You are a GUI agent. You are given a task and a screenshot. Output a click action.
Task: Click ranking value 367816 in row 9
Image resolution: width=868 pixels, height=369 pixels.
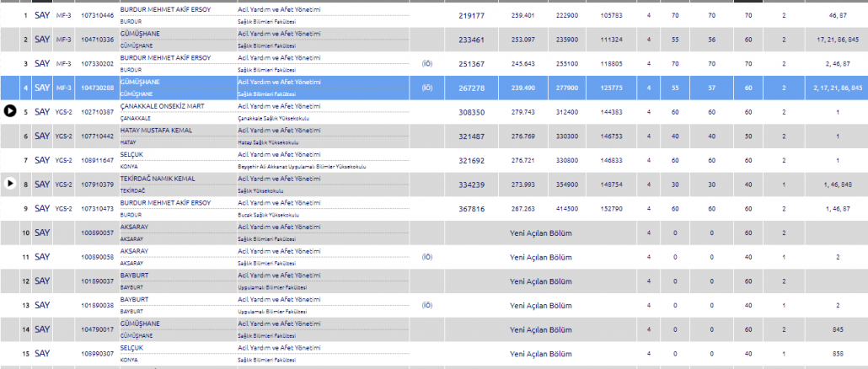click(472, 207)
